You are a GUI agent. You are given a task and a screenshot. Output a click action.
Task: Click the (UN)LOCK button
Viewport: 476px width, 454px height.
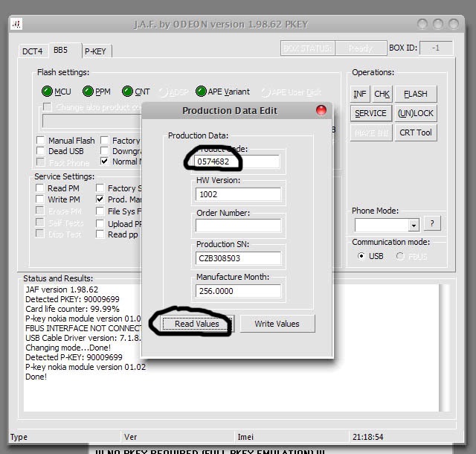pyautogui.click(x=416, y=113)
